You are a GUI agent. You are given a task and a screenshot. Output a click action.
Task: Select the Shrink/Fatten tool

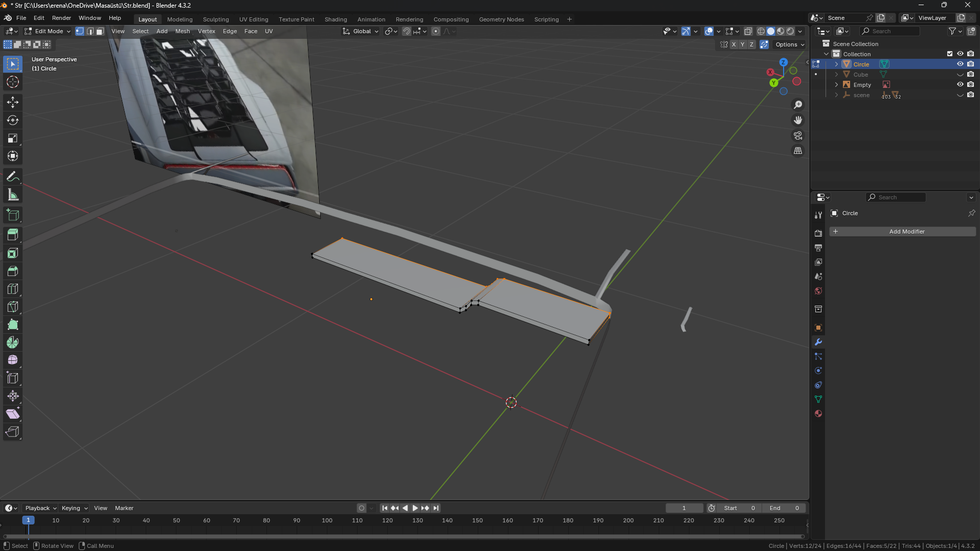[13, 396]
